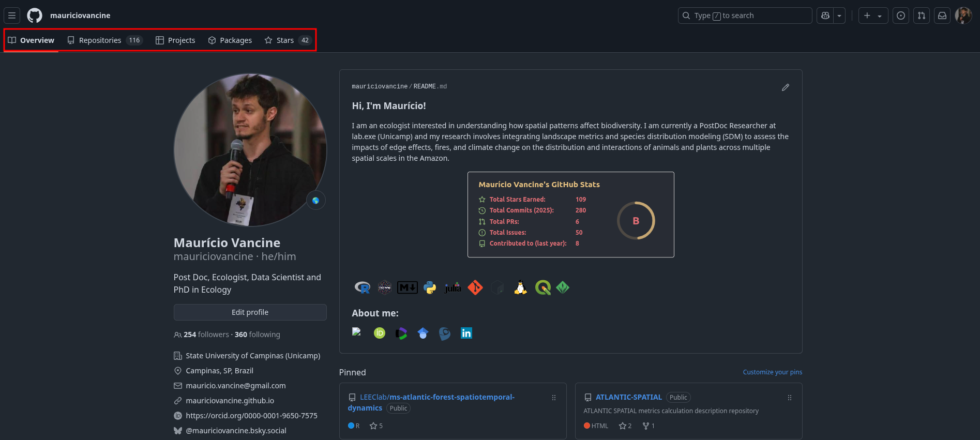Edit README using the pencil icon
Screen dimensions: 980x440
pyautogui.click(x=786, y=87)
